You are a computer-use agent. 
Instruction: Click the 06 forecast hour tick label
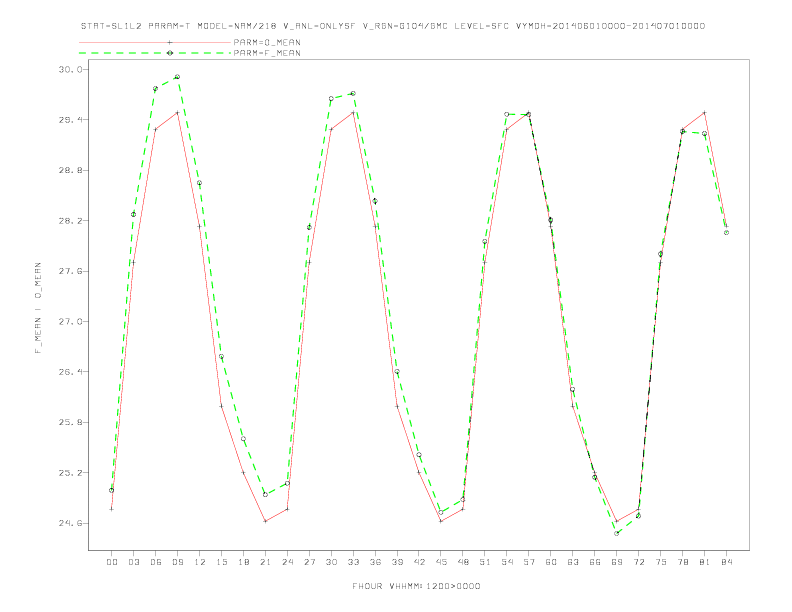pos(156,562)
